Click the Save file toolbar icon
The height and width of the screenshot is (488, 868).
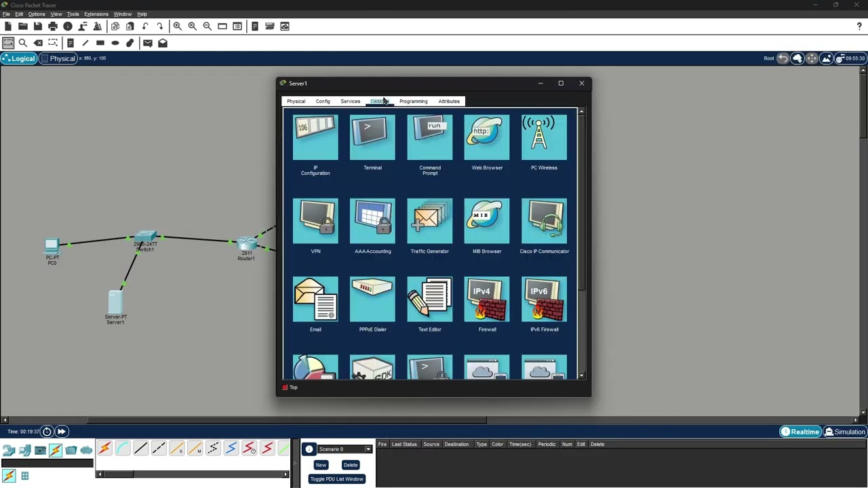click(x=38, y=26)
